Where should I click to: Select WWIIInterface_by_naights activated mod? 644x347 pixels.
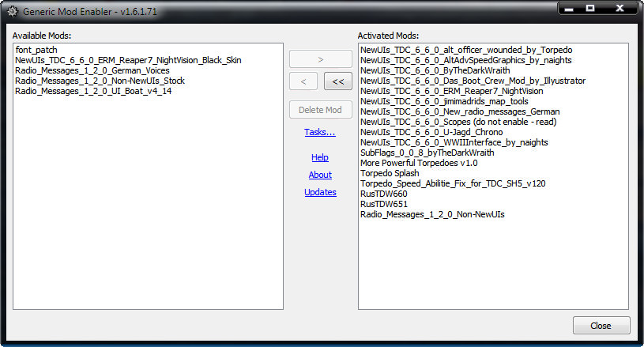coord(454,142)
